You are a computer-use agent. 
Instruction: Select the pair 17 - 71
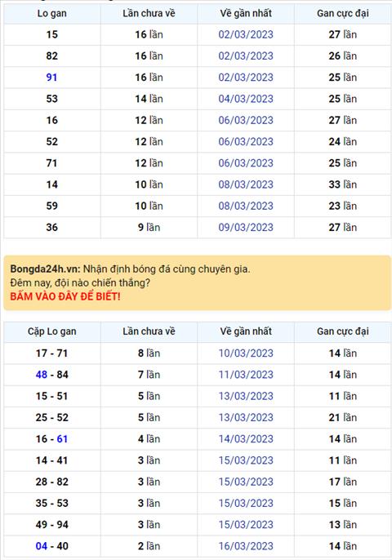tap(51, 353)
